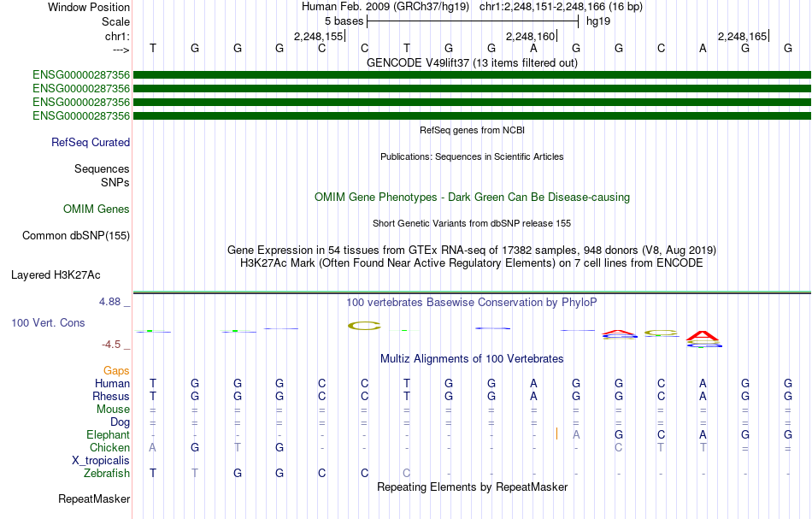The width and height of the screenshot is (812, 519).
Task: Click the hg19 label beside the scale bar
Action: coord(598,21)
